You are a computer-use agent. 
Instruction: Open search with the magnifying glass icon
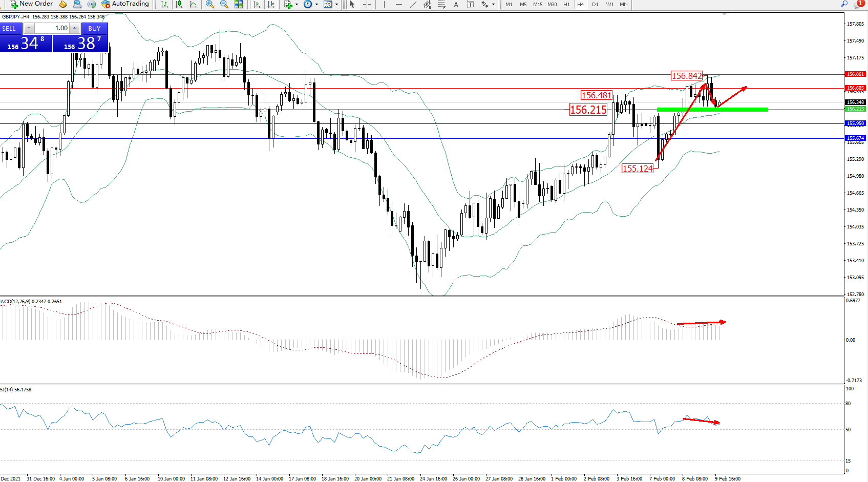coord(844,4)
